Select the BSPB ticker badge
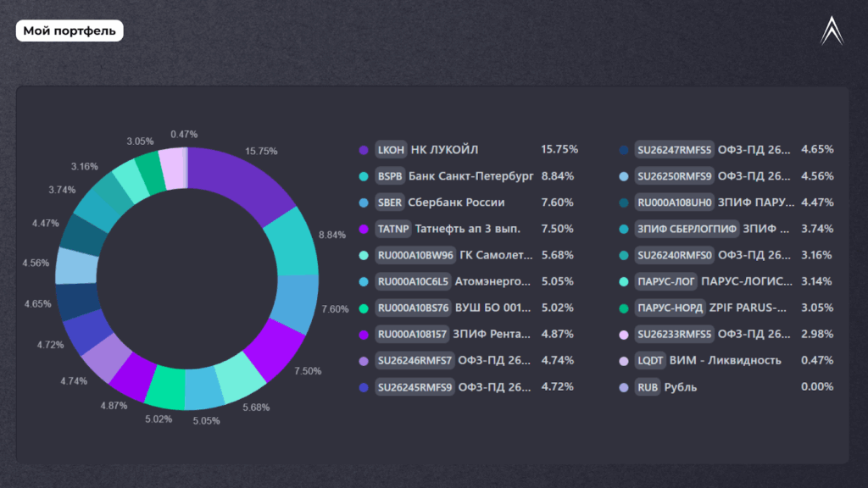Viewport: 868px width, 488px height. 390,176
